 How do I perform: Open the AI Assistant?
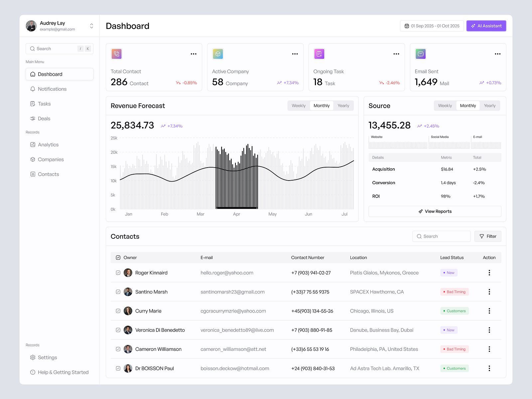pos(486,26)
